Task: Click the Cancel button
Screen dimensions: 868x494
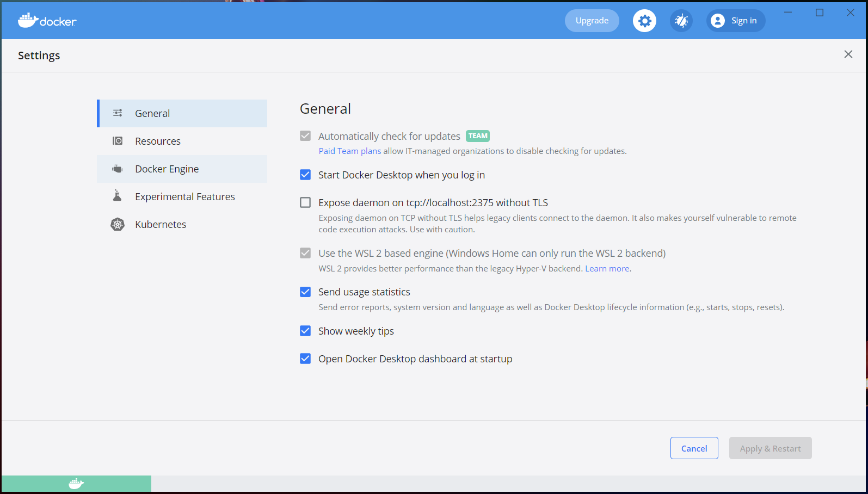Action: (x=694, y=448)
